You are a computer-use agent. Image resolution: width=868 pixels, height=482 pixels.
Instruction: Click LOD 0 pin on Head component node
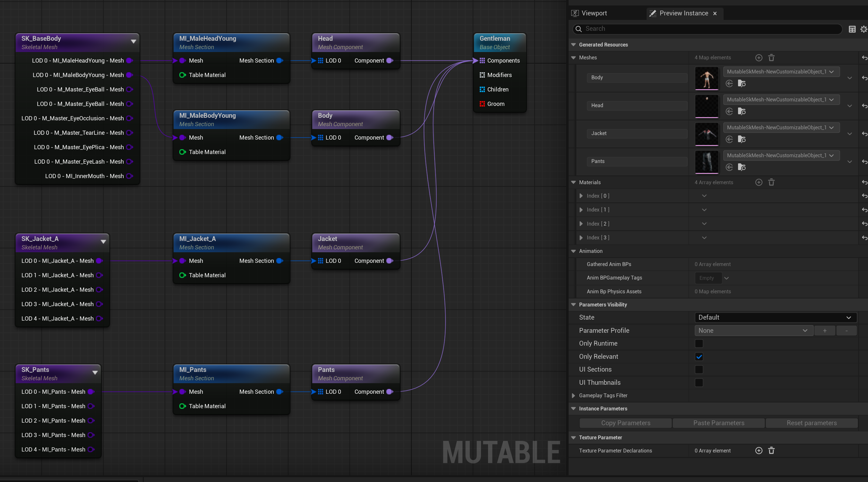[321, 61]
